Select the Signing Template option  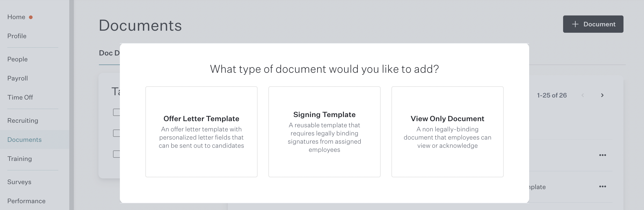click(324, 132)
